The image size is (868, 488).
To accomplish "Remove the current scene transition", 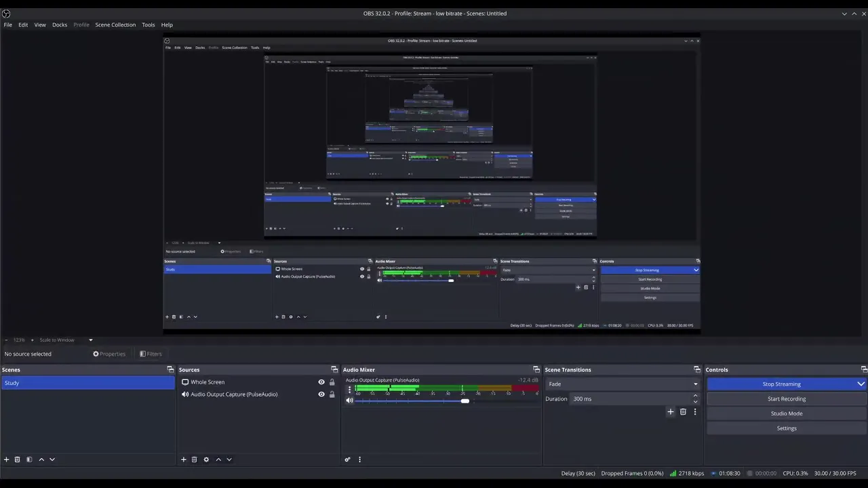I will (x=683, y=411).
